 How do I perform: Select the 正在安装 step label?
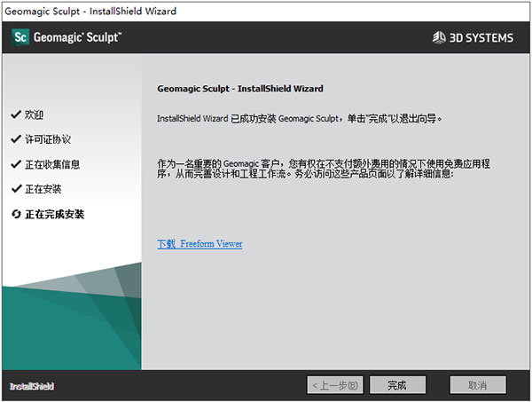coord(43,190)
